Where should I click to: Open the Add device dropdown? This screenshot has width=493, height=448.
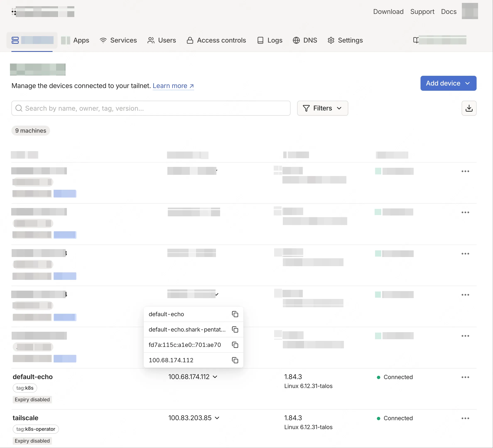(448, 83)
